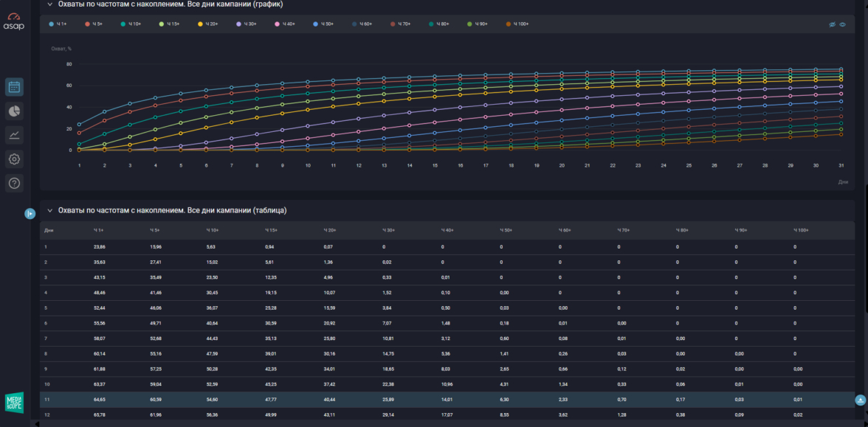Open the pie chart section in sidebar
This screenshot has width=868, height=427.
click(14, 111)
